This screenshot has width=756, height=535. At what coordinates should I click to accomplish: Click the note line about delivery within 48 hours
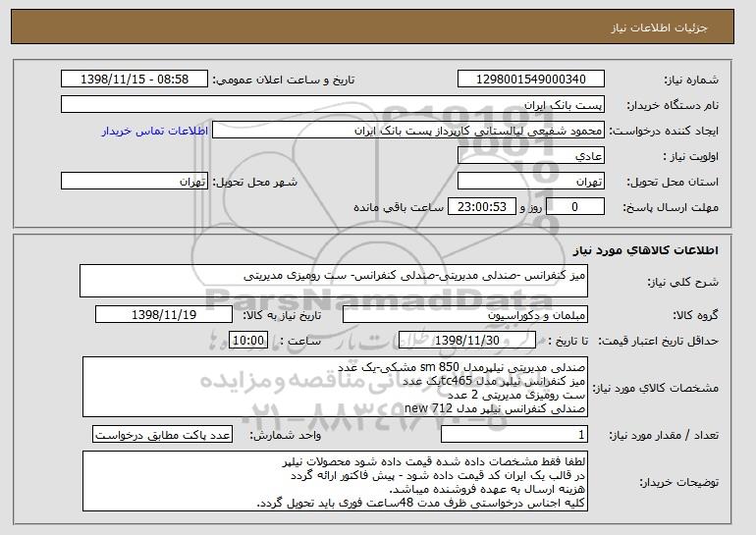421,503
